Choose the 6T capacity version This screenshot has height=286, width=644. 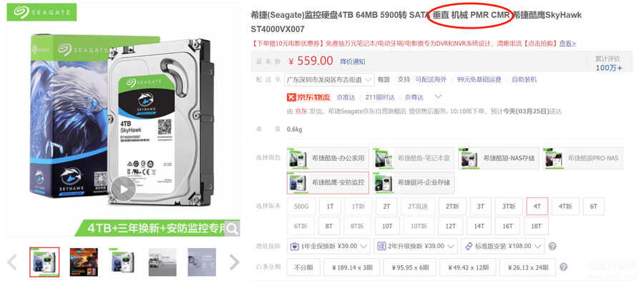click(593, 207)
